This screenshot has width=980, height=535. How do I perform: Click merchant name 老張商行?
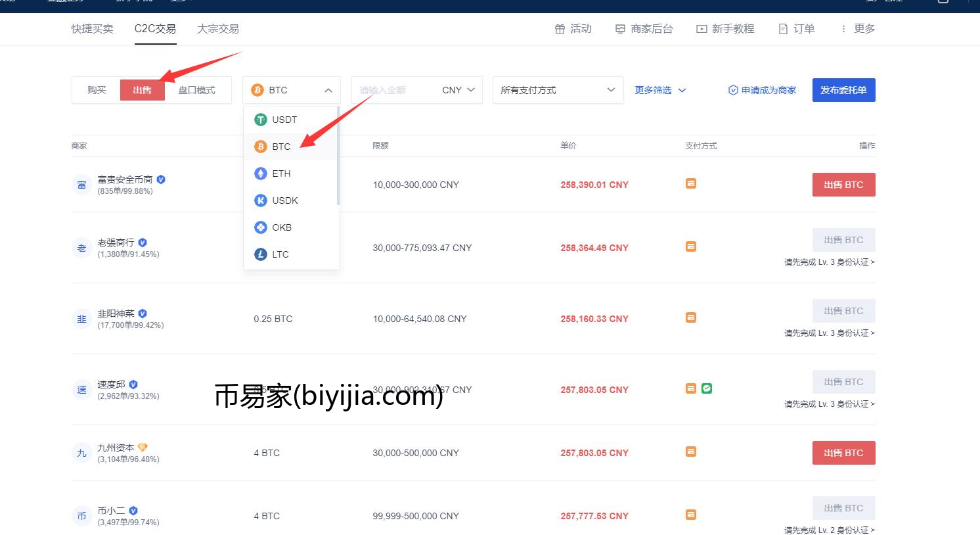click(x=116, y=243)
